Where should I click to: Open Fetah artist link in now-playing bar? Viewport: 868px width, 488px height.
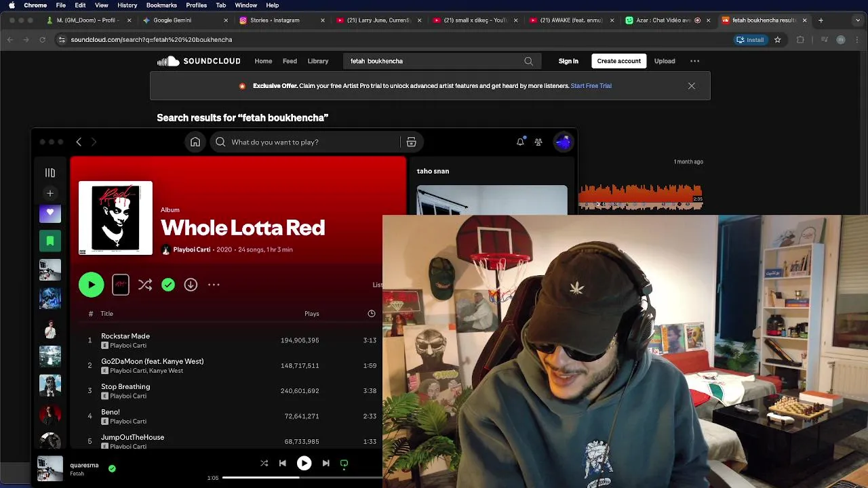click(x=77, y=474)
